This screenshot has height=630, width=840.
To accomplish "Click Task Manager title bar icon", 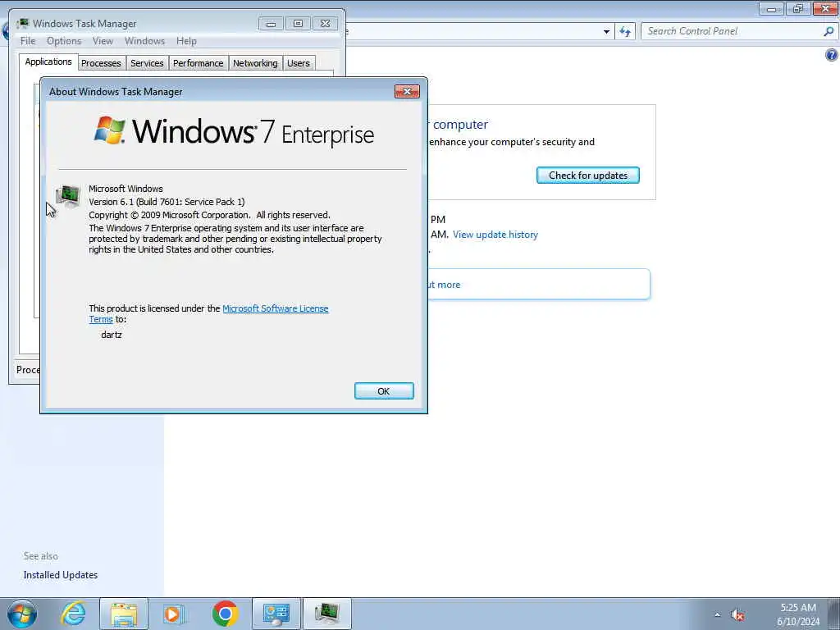I will click(x=23, y=24).
